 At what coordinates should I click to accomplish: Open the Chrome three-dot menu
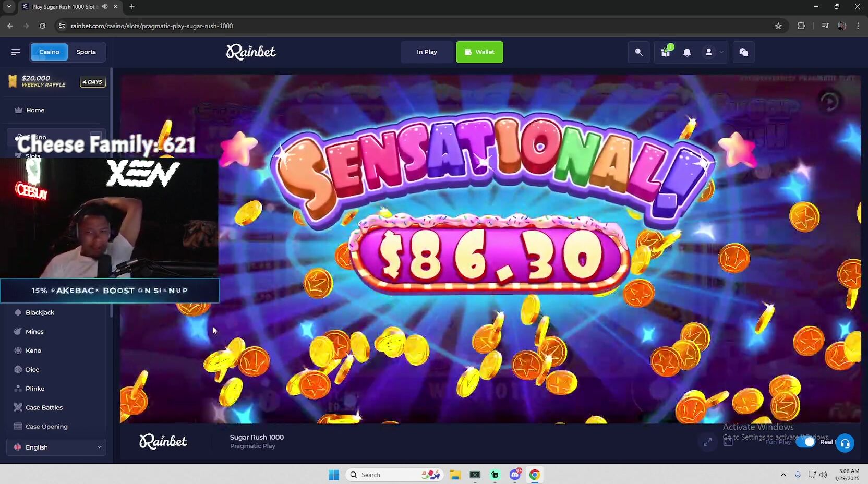point(858,26)
